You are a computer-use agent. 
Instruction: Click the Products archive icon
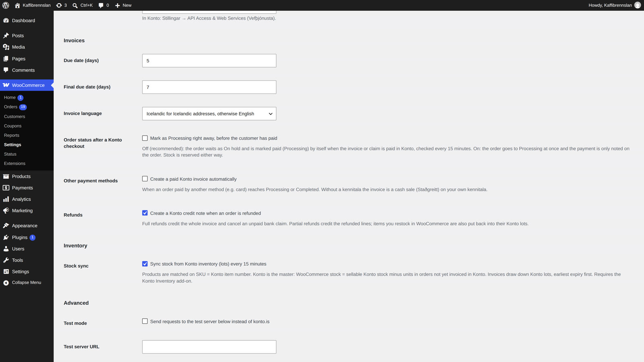(x=6, y=176)
